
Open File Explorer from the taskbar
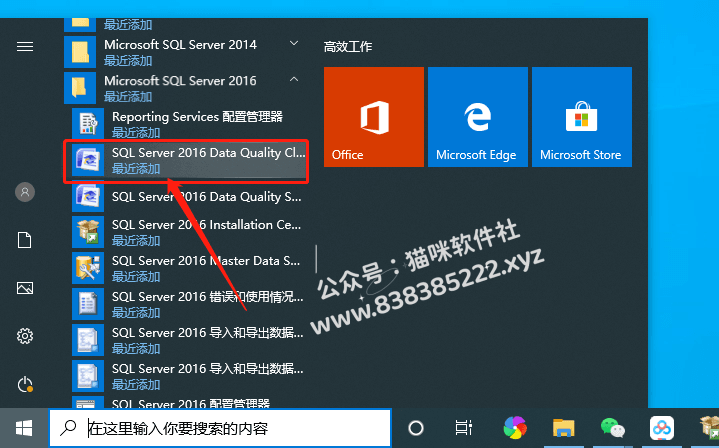[564, 428]
